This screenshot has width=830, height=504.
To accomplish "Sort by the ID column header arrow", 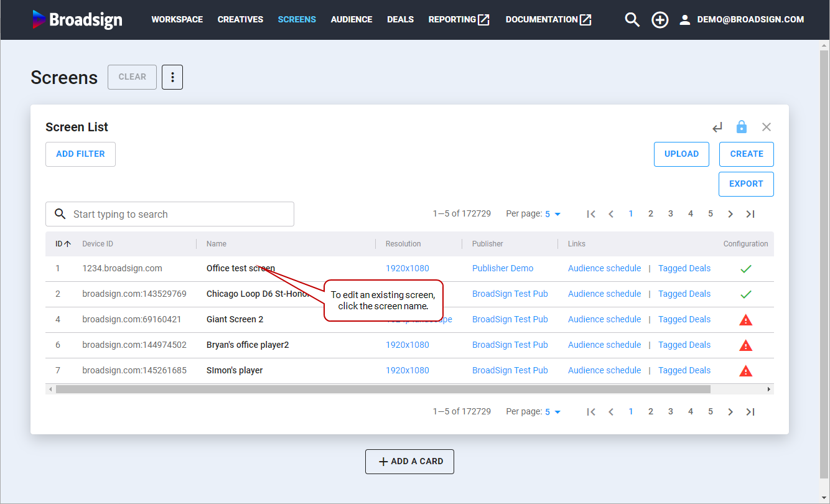I will (67, 244).
